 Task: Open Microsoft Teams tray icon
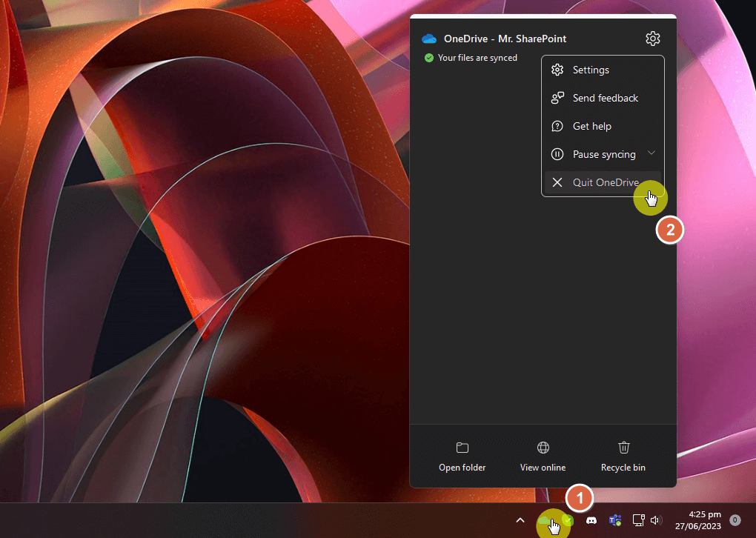[614, 521]
